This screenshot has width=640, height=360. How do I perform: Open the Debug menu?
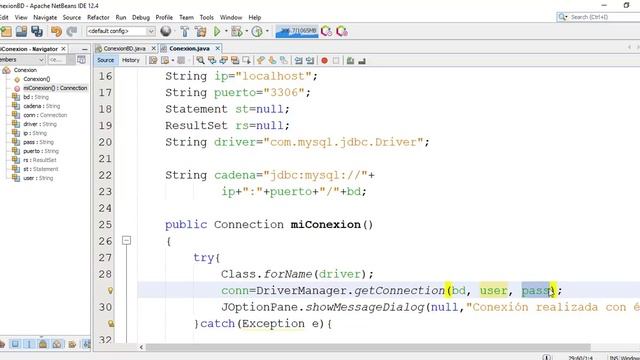pyautogui.click(x=141, y=18)
